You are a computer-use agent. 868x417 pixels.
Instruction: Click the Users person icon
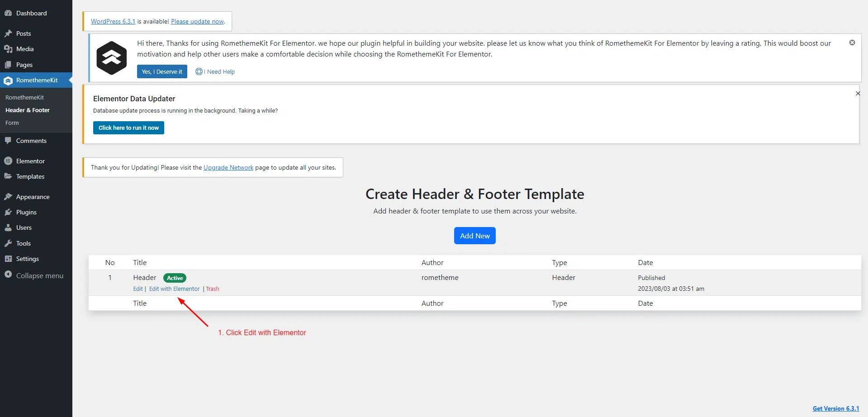pyautogui.click(x=8, y=227)
